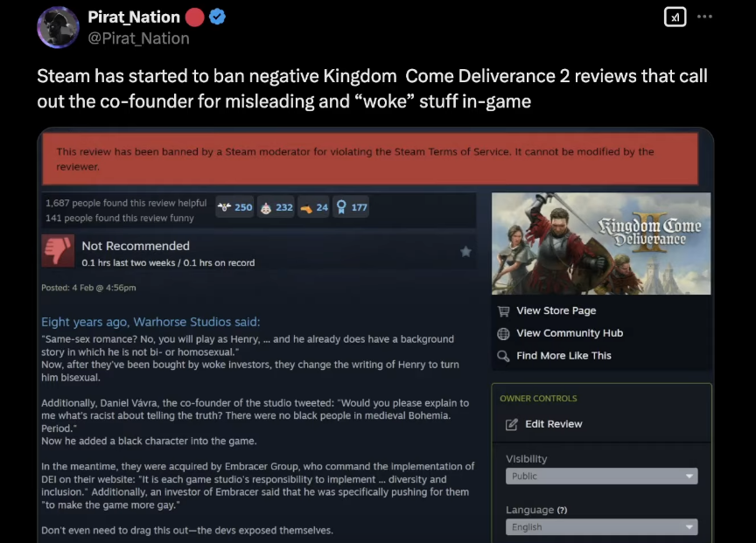756x543 pixels.
Task: Open Pirat_Nation profile avatar
Action: pos(58,27)
